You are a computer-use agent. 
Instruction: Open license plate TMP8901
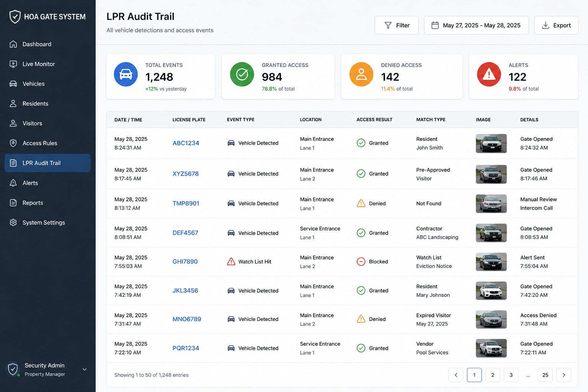(186, 204)
